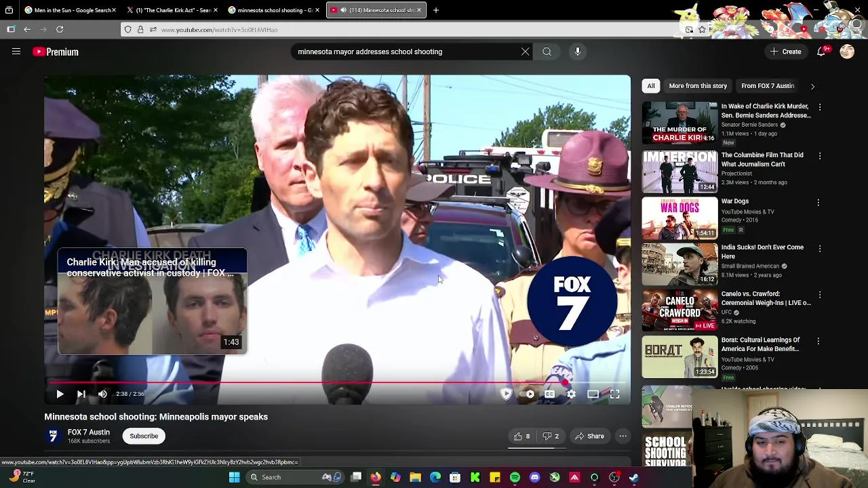Viewport: 868px width, 488px height.
Task: Select the More from this story chip
Action: point(698,86)
